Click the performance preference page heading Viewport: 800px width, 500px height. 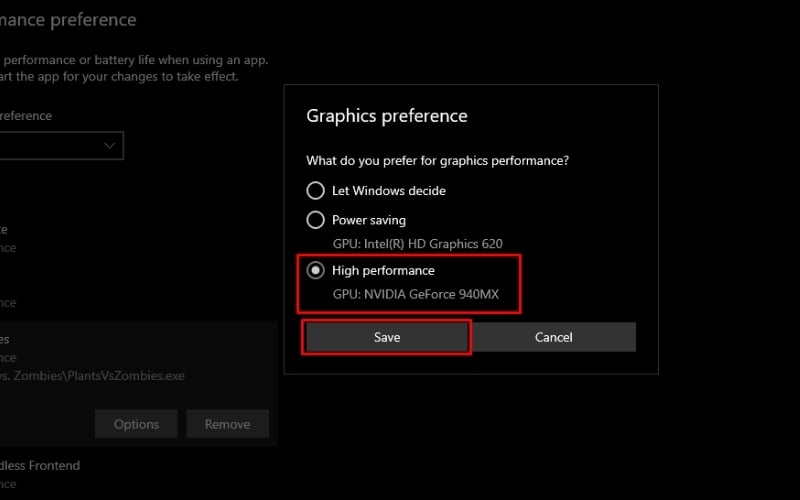[68, 19]
